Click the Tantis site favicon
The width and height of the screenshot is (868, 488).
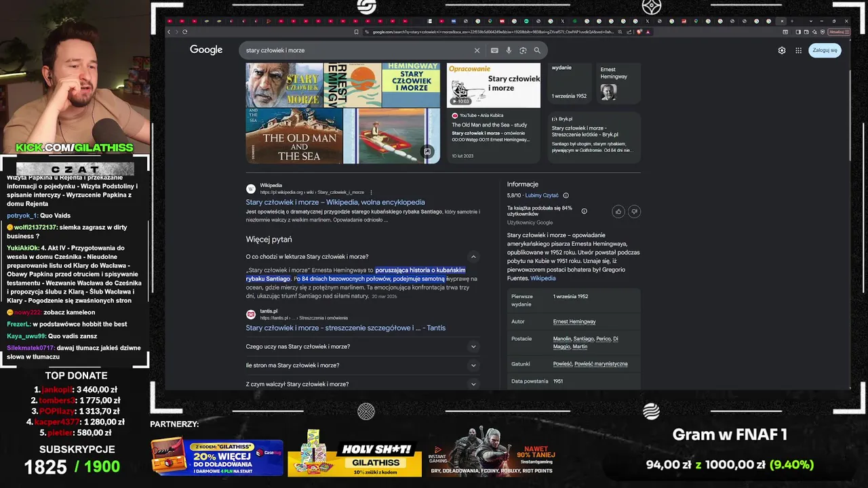click(251, 314)
